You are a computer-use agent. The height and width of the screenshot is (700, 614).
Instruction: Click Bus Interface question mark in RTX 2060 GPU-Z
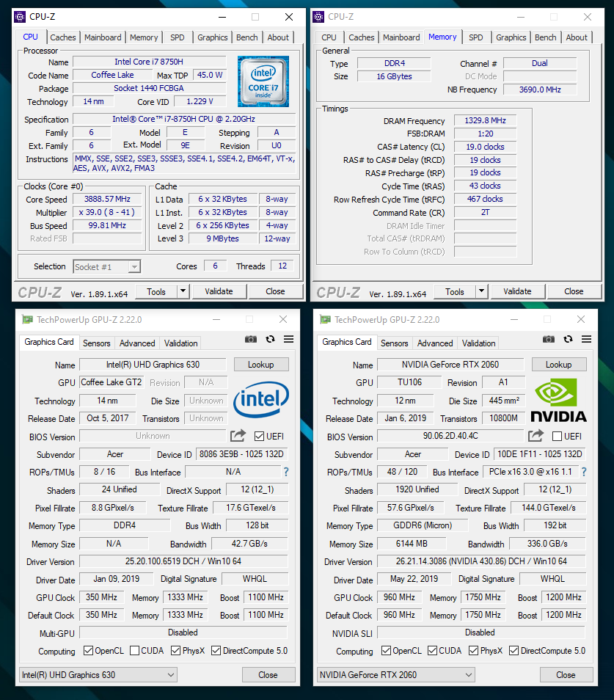coord(584,472)
